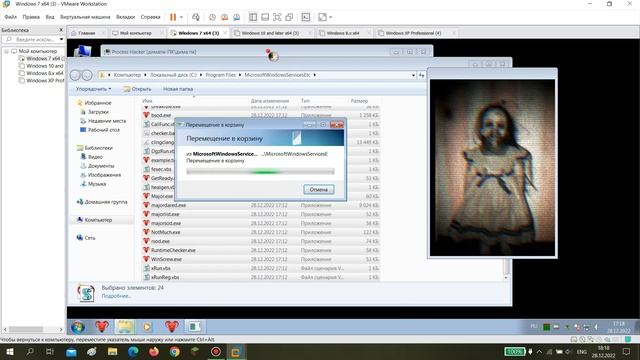Click Компьютер in the address breadcrumb
The height and width of the screenshot is (360, 640).
127,75
